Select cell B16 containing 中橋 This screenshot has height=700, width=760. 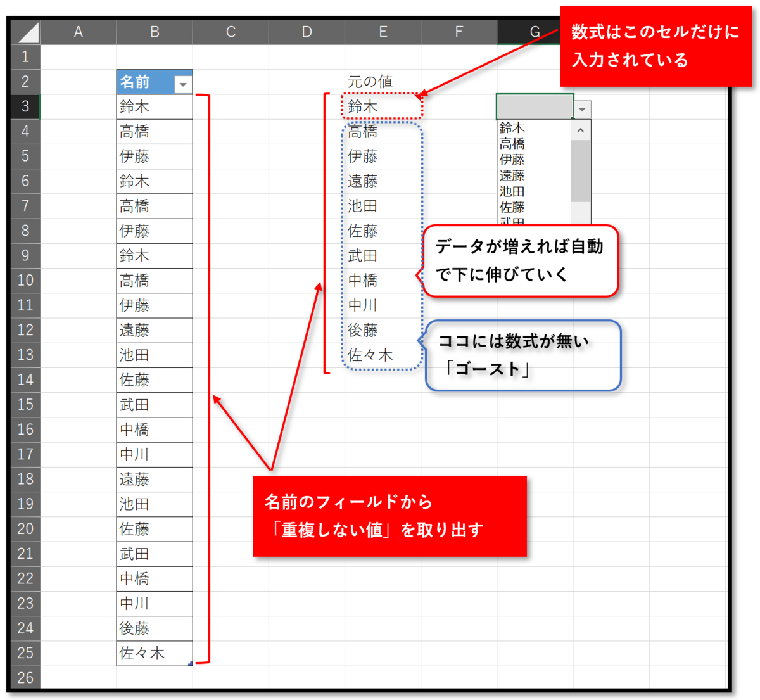pos(155,429)
